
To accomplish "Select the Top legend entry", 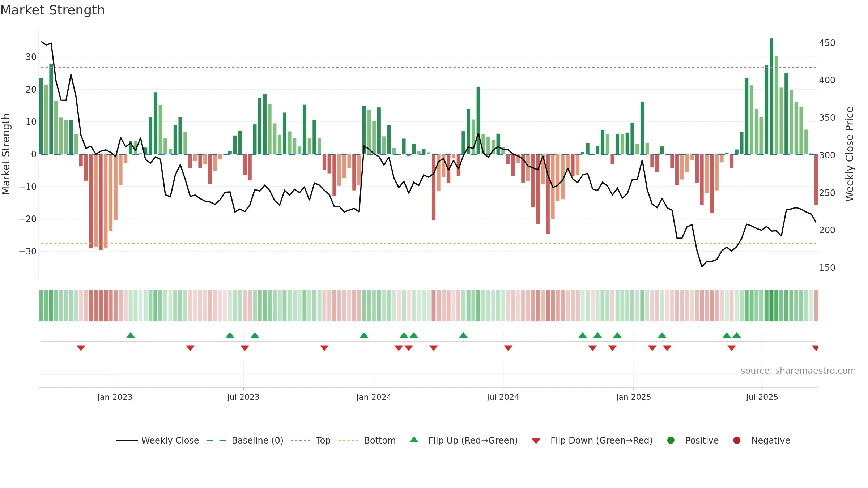I will coord(311,440).
